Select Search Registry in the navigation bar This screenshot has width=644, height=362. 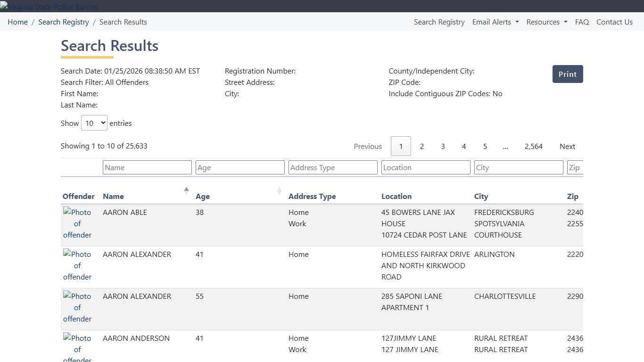click(439, 22)
